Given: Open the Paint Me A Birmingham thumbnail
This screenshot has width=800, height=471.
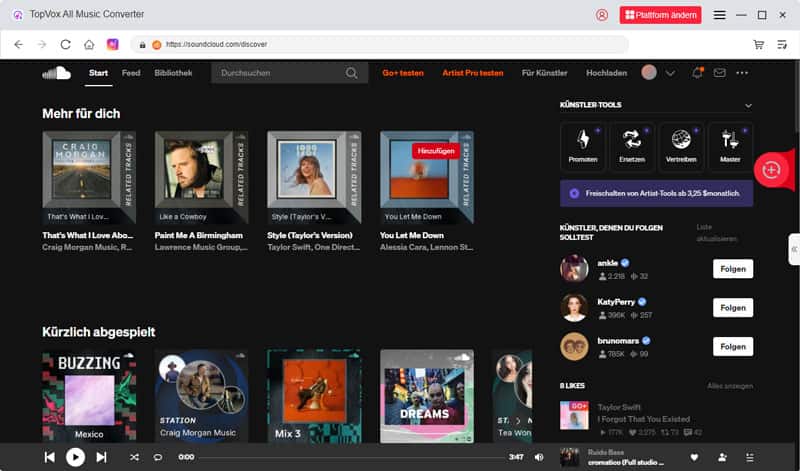Looking at the screenshot, I should click(201, 178).
